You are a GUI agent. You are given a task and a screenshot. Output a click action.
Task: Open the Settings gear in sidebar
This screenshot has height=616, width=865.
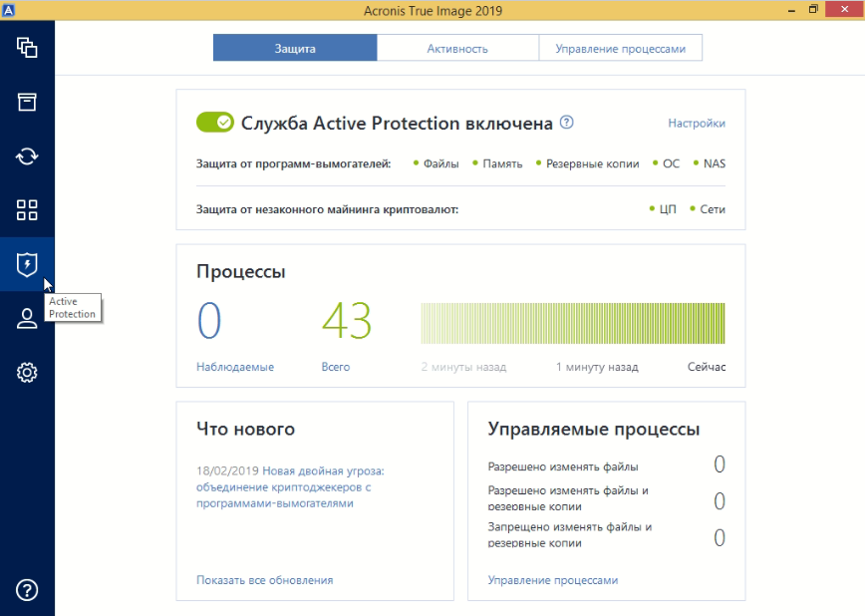tap(27, 373)
